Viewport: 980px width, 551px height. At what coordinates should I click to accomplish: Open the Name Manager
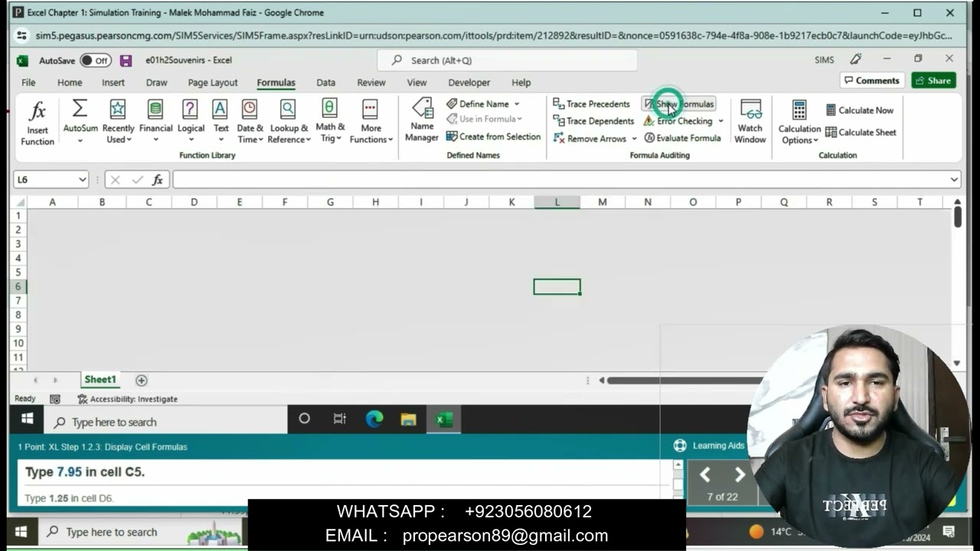[422, 122]
